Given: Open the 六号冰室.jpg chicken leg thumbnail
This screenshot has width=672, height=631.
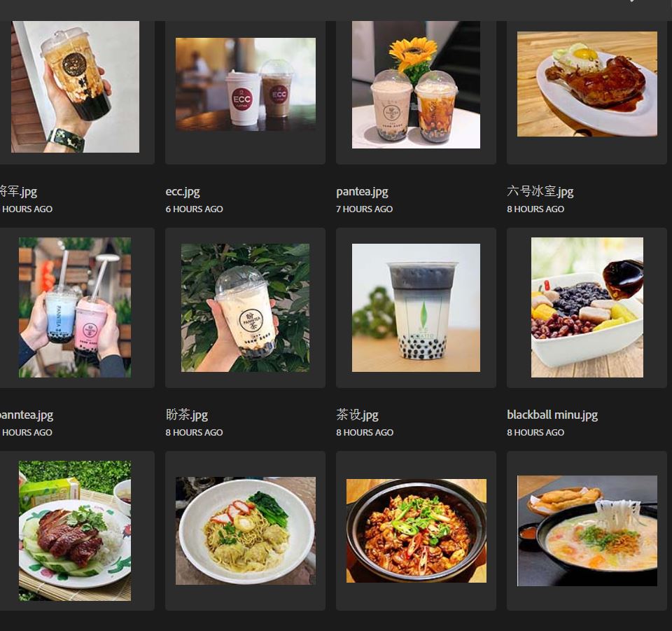Looking at the screenshot, I should (x=587, y=84).
